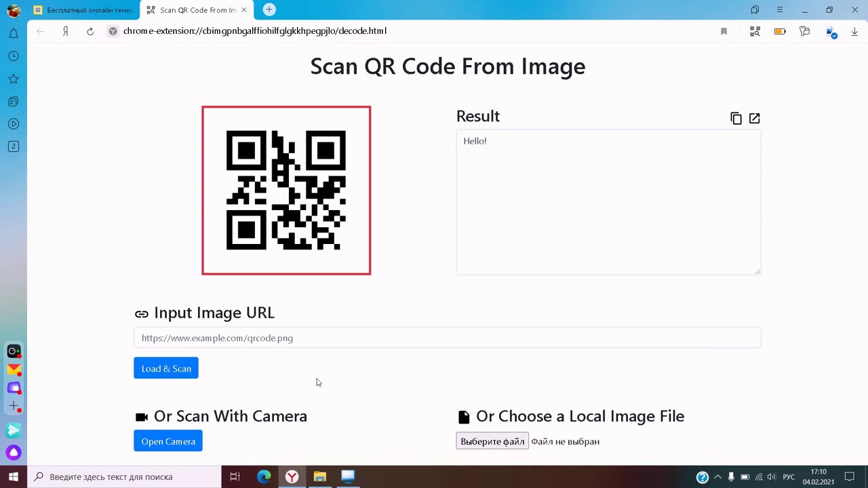Open the bookmarks collections icon in title bar
The height and width of the screenshot is (488, 868).
[755, 10]
